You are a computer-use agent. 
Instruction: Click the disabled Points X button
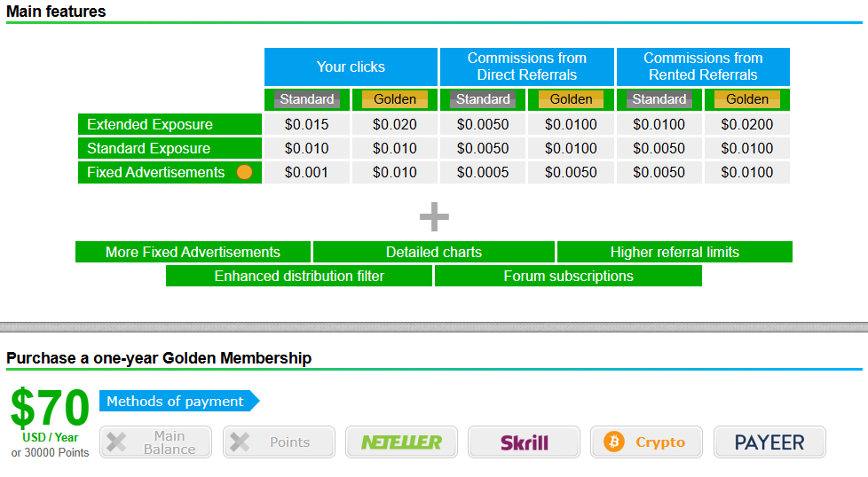(279, 442)
